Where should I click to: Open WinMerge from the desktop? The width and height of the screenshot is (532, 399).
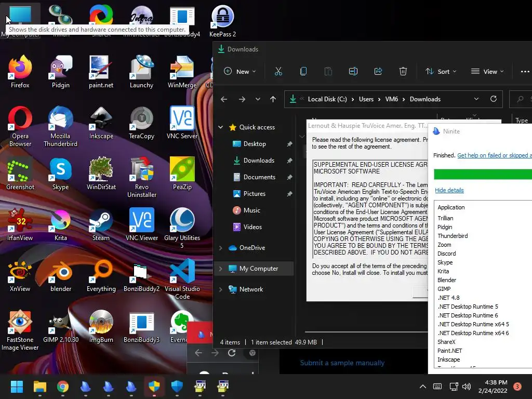pyautogui.click(x=182, y=72)
